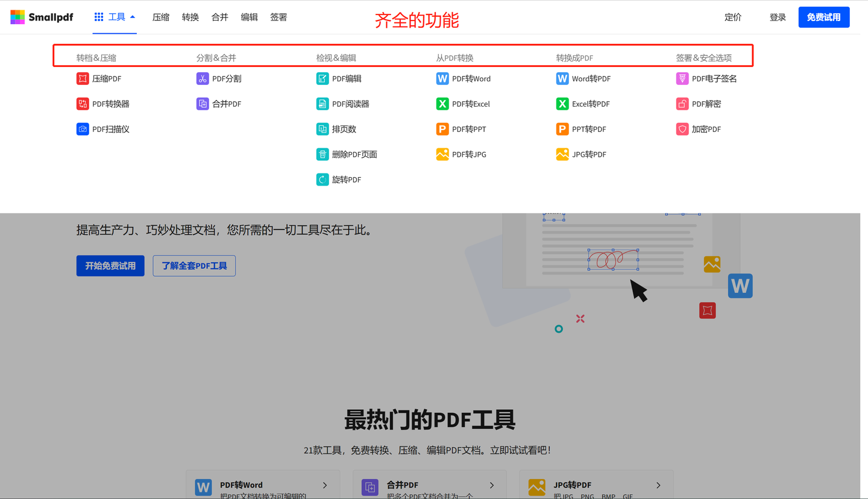This screenshot has height=499, width=868.
Task: Click the PDF阅读器 icon
Action: pos(322,104)
